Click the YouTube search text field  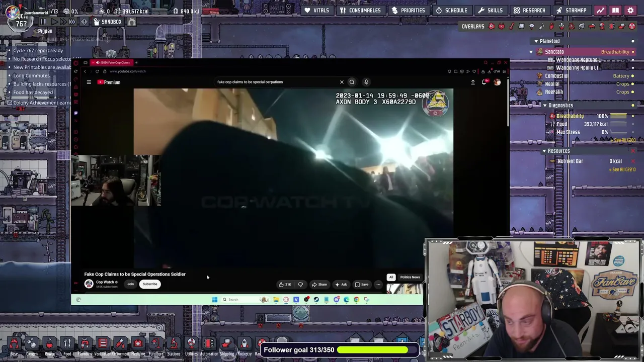pos(277,82)
